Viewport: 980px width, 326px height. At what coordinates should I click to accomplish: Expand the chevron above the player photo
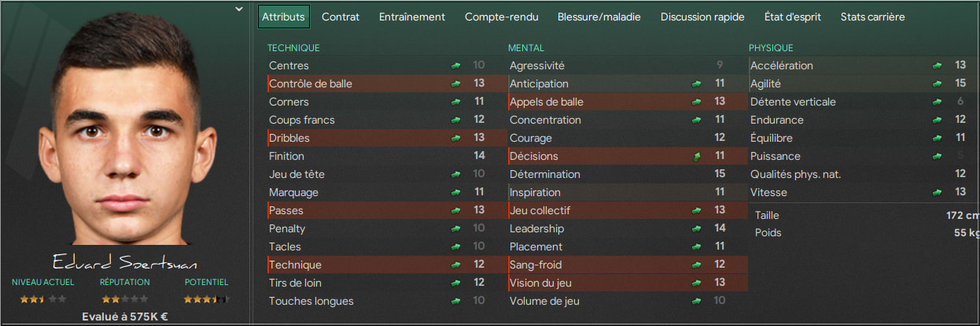click(x=239, y=9)
